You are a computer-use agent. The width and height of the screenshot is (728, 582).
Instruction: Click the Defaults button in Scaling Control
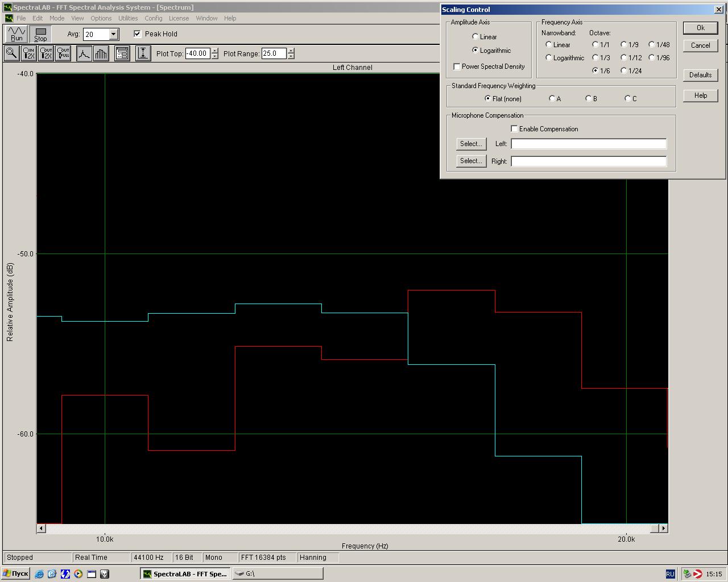coord(700,75)
